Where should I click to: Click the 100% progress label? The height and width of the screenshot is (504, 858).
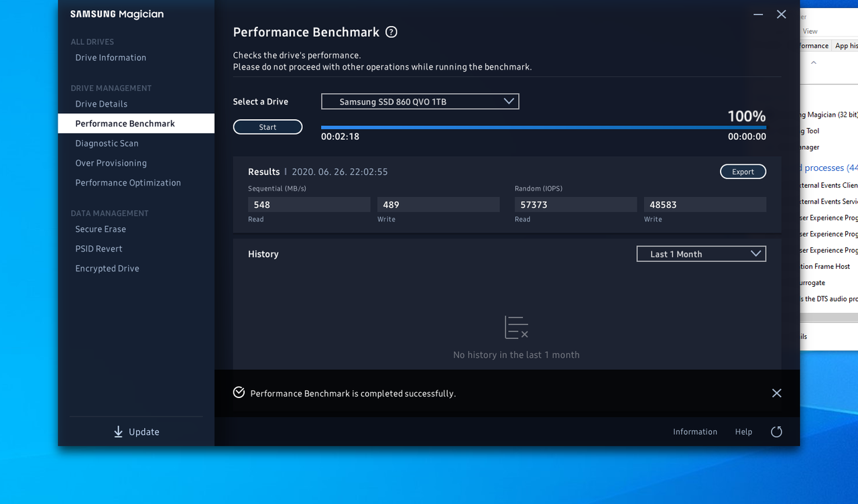pos(747,116)
